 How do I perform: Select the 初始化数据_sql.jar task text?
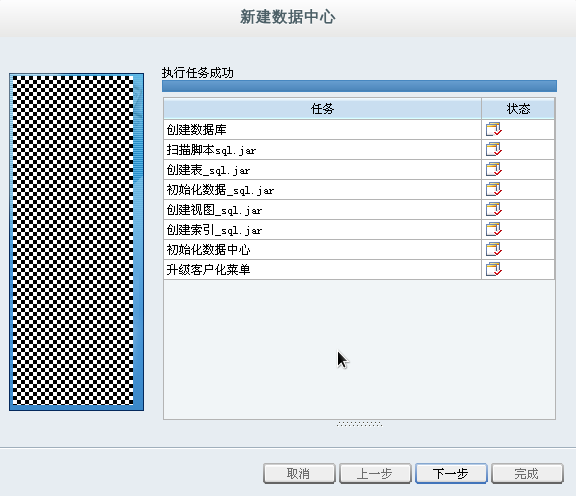tap(220, 190)
